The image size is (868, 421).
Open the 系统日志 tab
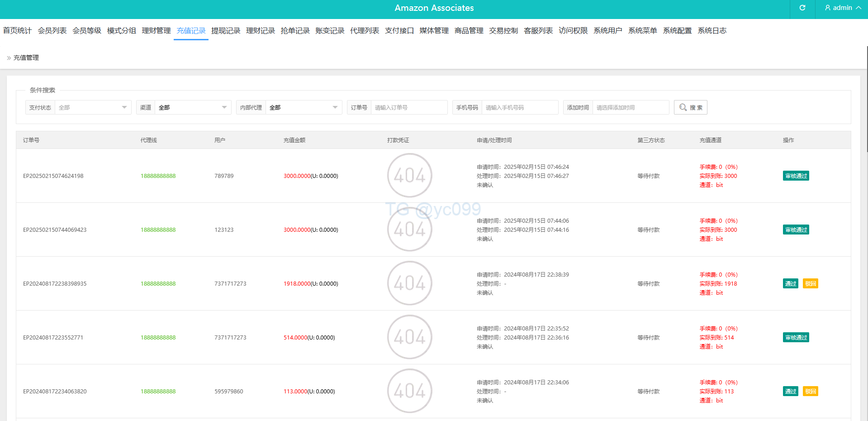pyautogui.click(x=711, y=31)
